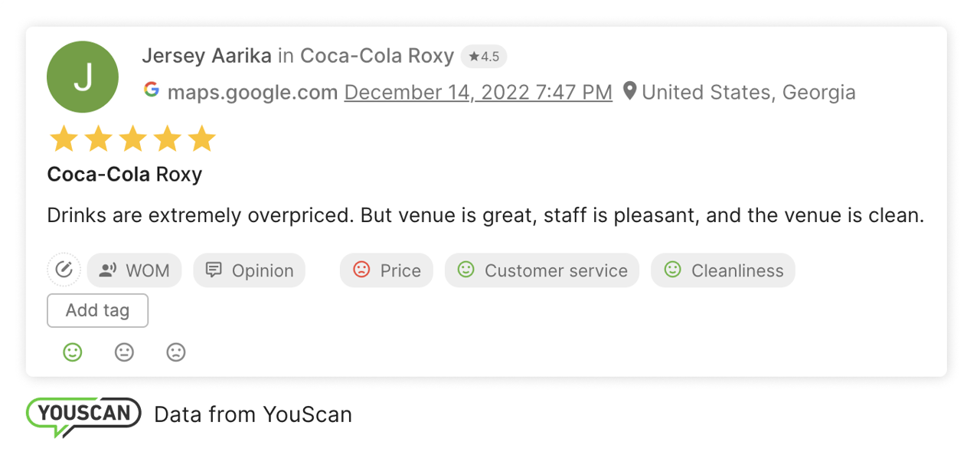
Task: Select the Cleanliness aspect tag
Action: tap(723, 270)
